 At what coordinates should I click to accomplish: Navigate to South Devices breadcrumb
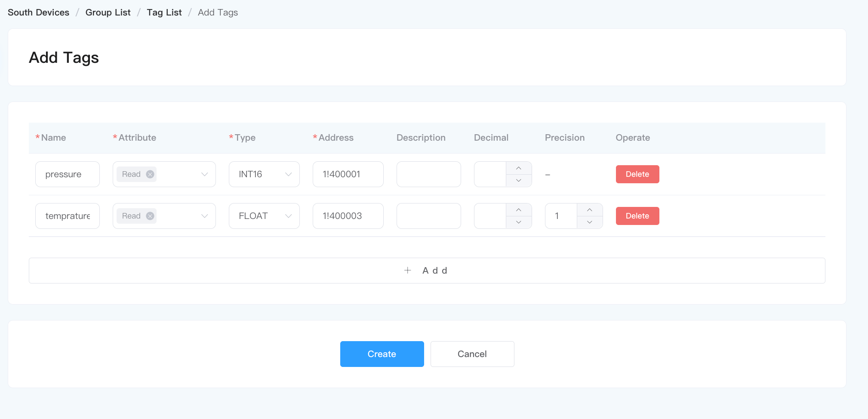pos(38,12)
